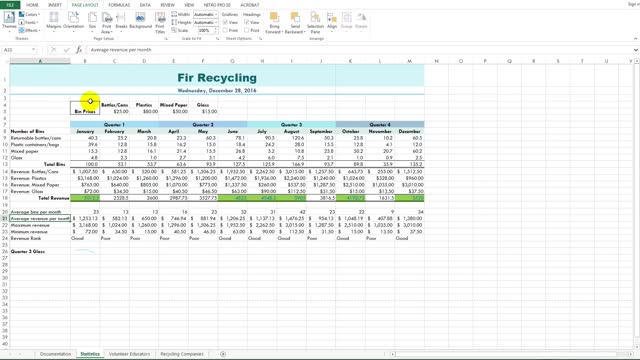Screen dimensions: 640x360
Task: Open the NITRO PRO 10 tab
Action: (217, 5)
